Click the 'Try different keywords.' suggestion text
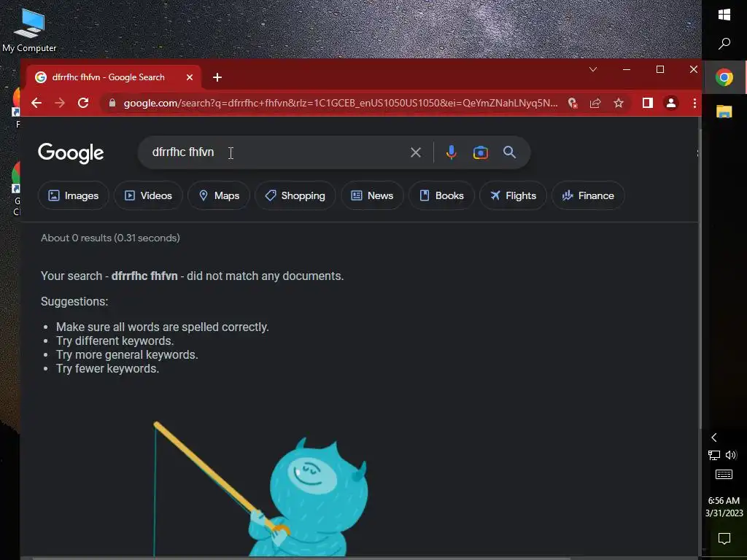The width and height of the screenshot is (747, 560). click(x=115, y=341)
